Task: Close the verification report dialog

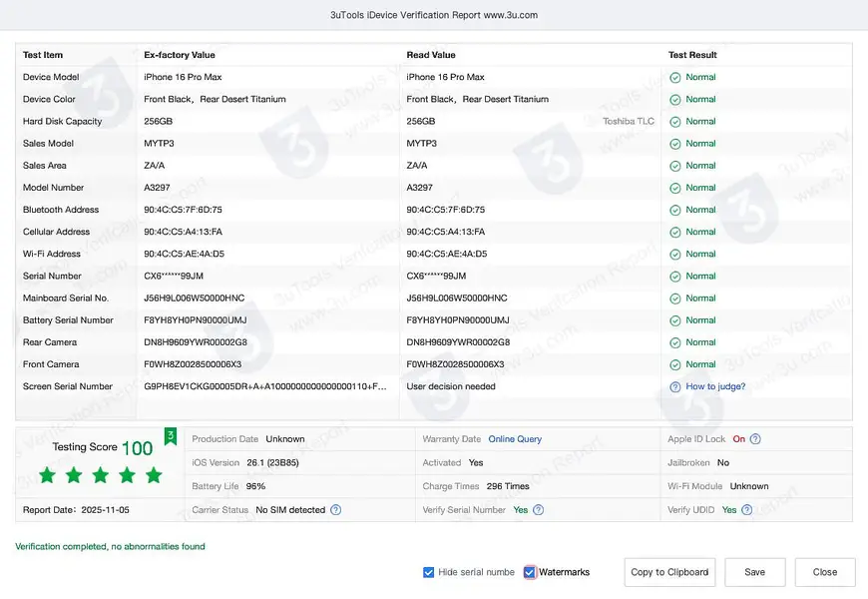Action: [x=825, y=572]
